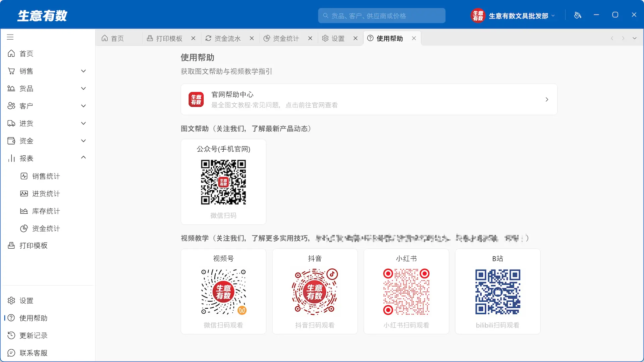Open the tab list dropdown arrow
The width and height of the screenshot is (644, 362).
click(x=635, y=38)
